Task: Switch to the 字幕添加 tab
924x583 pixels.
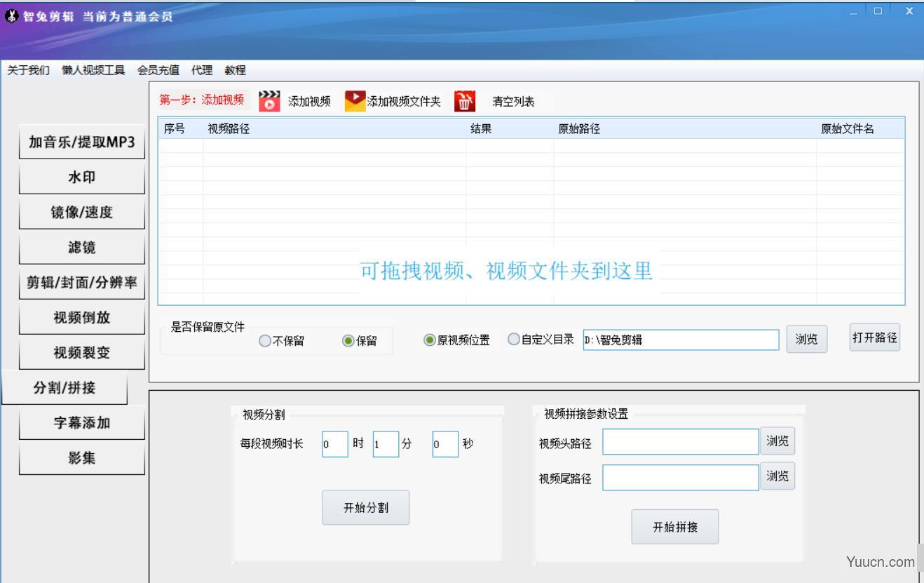Action: coord(81,423)
